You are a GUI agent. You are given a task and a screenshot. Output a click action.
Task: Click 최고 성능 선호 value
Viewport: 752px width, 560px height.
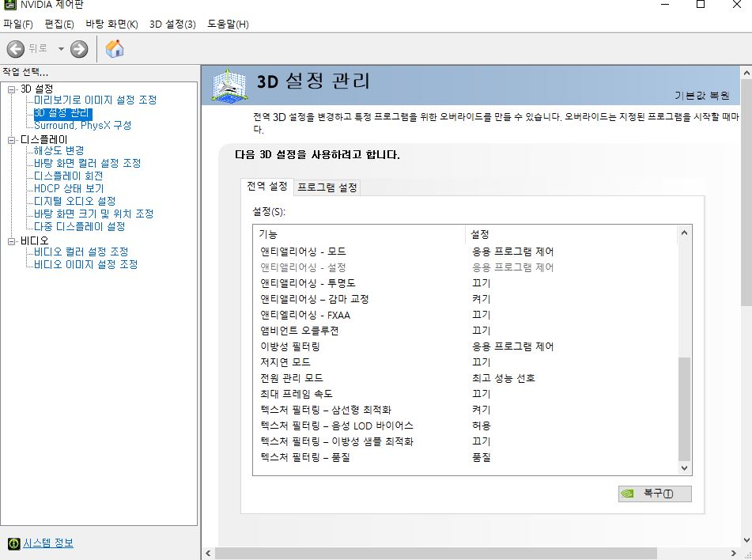(x=503, y=378)
